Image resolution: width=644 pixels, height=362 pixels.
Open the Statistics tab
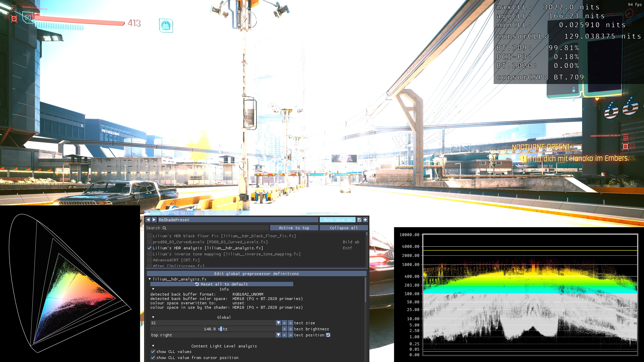click(213, 213)
